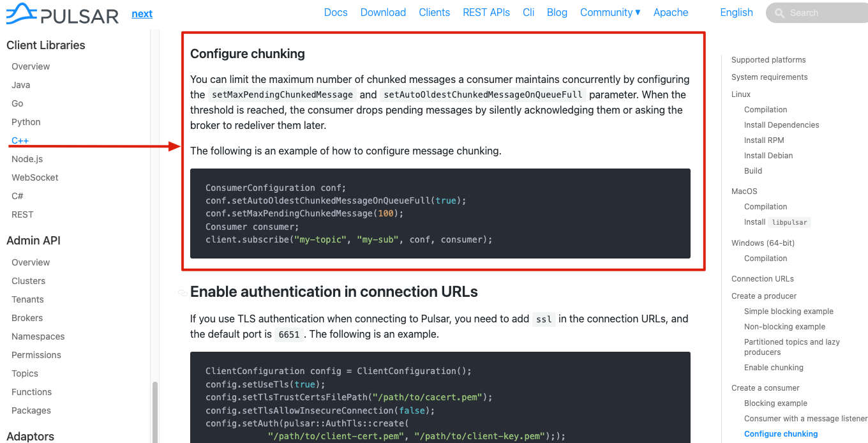
Task: Open the Apache link in the header
Action: (x=671, y=12)
